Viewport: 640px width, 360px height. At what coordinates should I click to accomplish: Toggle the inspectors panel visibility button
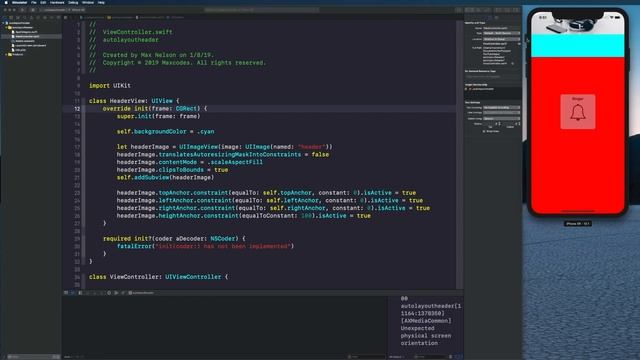click(x=516, y=10)
